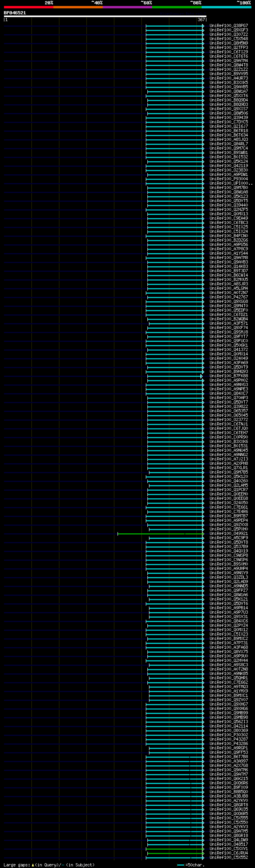Image resolution: width=255 pixels, height=868 pixels.
Task: Click the green alignment bar for UniRef100_C5XXV1
Action: tap(175, 849)
